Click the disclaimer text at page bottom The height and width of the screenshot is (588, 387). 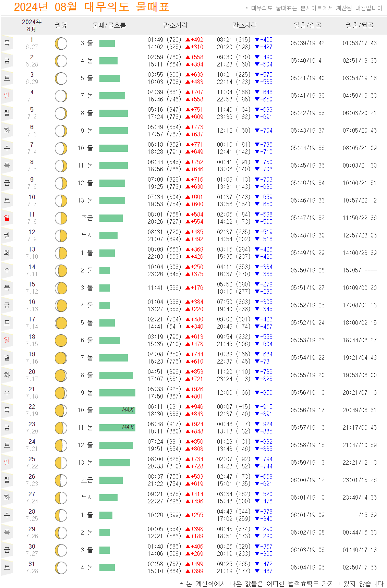click(283, 584)
